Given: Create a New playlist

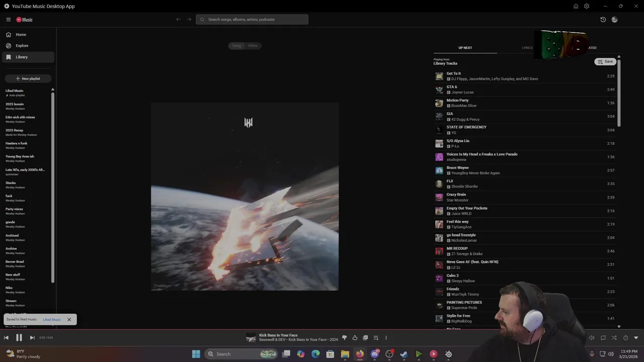Looking at the screenshot, I should click(28, 78).
